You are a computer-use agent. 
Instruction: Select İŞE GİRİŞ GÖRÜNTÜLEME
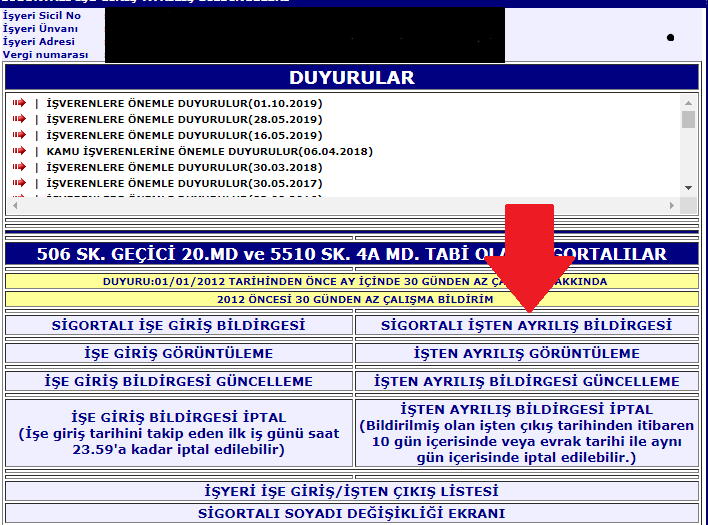tap(178, 354)
